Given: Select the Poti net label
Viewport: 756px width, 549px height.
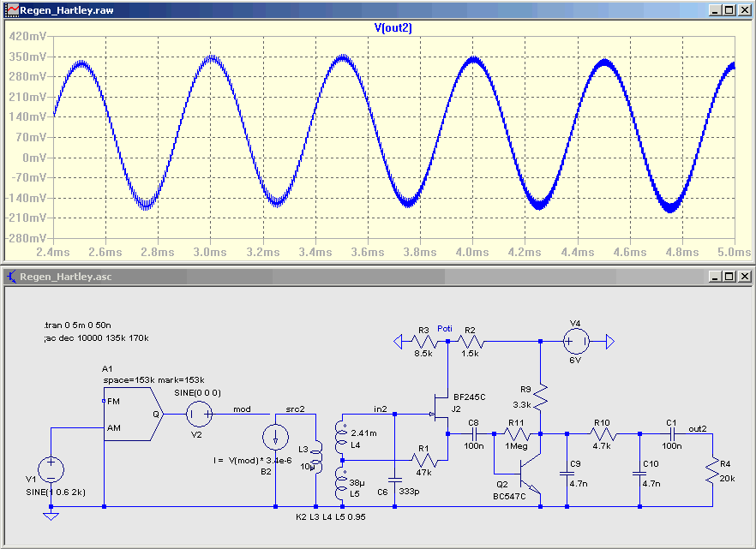Looking at the screenshot, I should point(445,328).
